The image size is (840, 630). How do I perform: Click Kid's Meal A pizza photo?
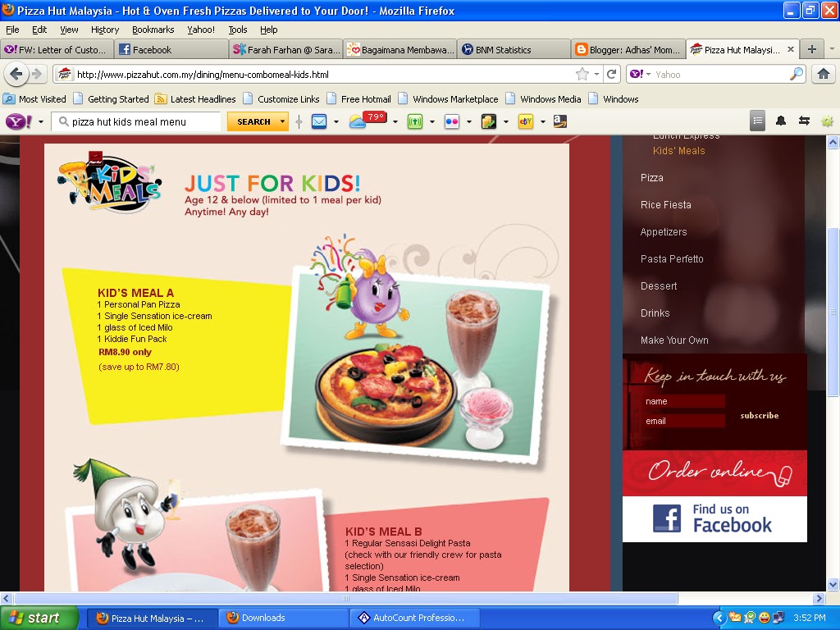415,363
